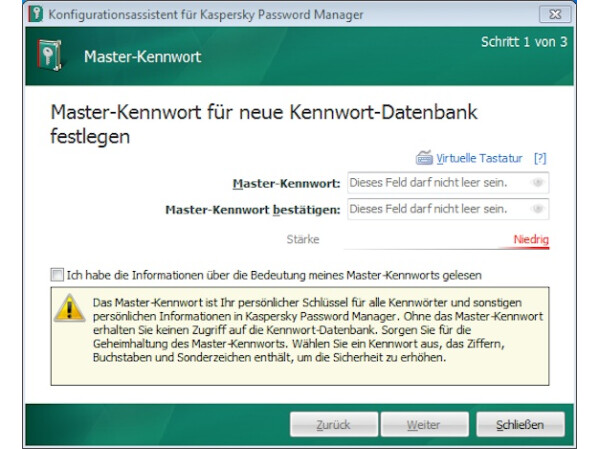Toggle the eye icon in the Master-Kennwort field
598x449 pixels.
[537, 183]
